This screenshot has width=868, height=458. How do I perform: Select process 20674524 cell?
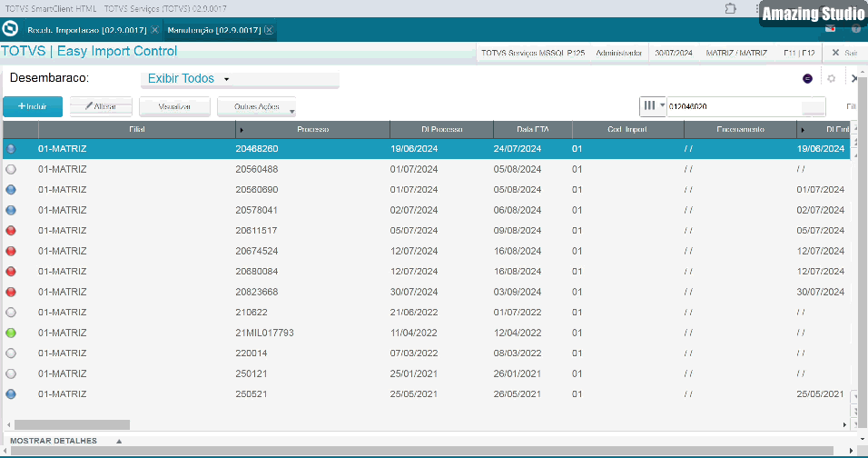point(257,252)
